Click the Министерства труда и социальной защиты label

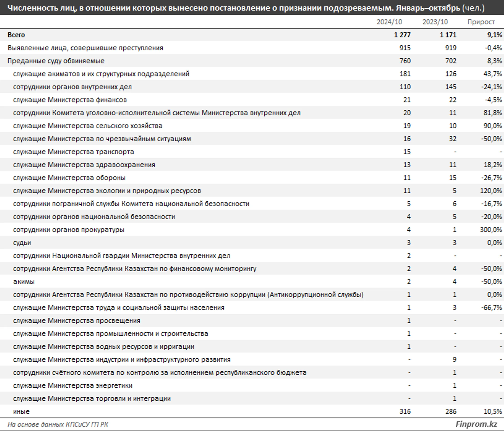[119, 308]
